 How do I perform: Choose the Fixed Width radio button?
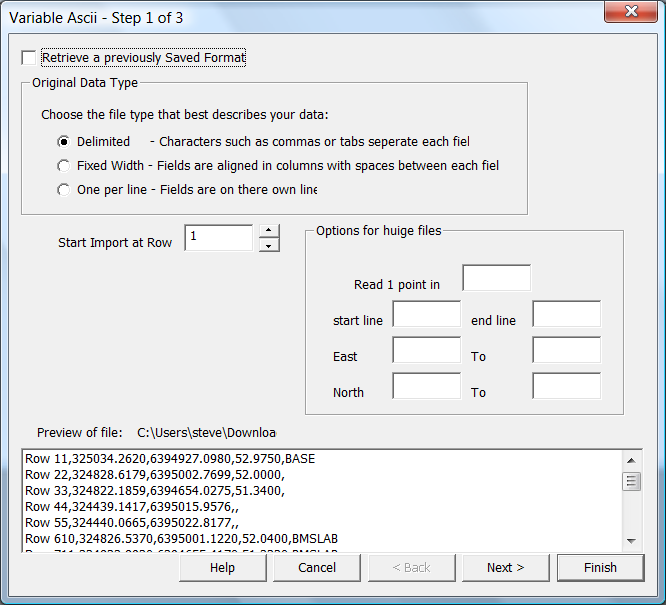pyautogui.click(x=64, y=166)
